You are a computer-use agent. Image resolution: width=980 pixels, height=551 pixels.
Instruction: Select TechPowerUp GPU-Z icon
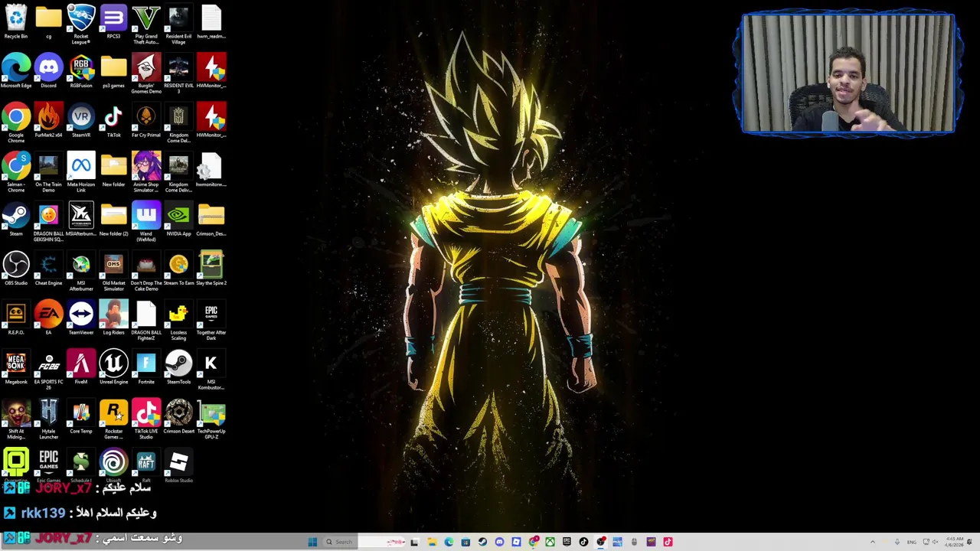click(x=211, y=419)
